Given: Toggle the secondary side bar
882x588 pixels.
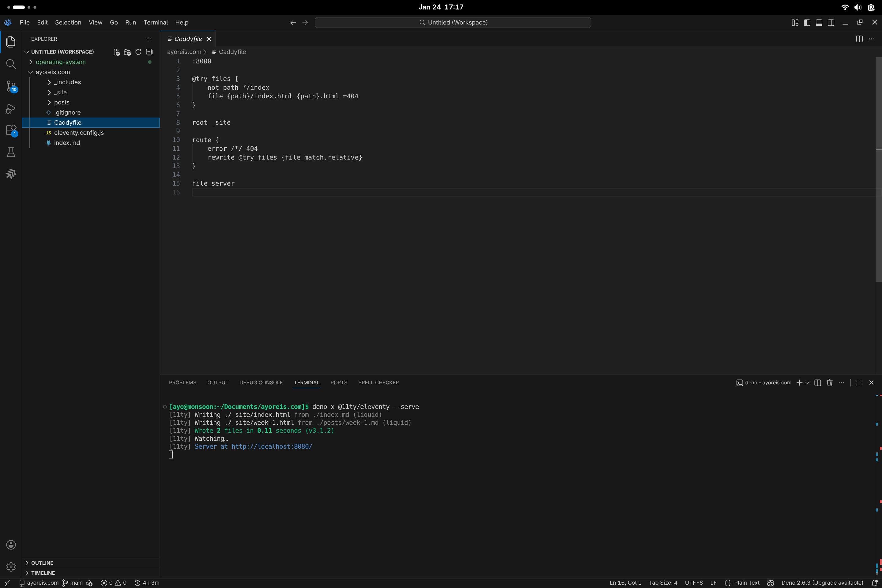Looking at the screenshot, I should (831, 22).
